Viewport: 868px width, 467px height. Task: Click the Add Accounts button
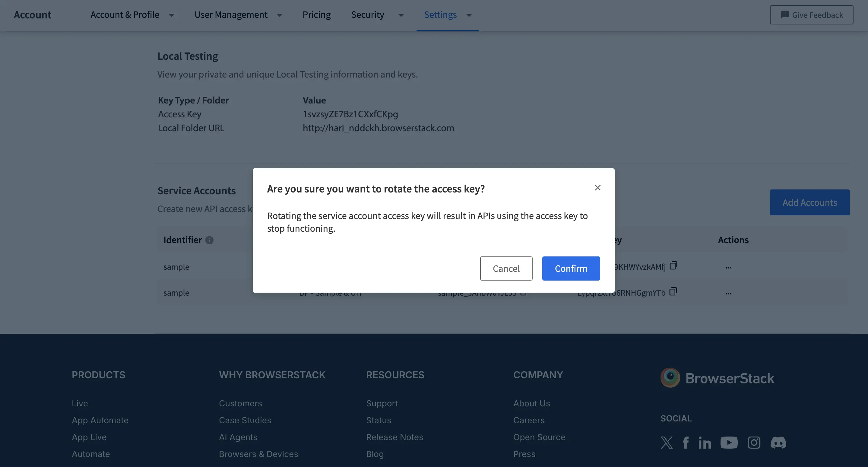coord(810,202)
